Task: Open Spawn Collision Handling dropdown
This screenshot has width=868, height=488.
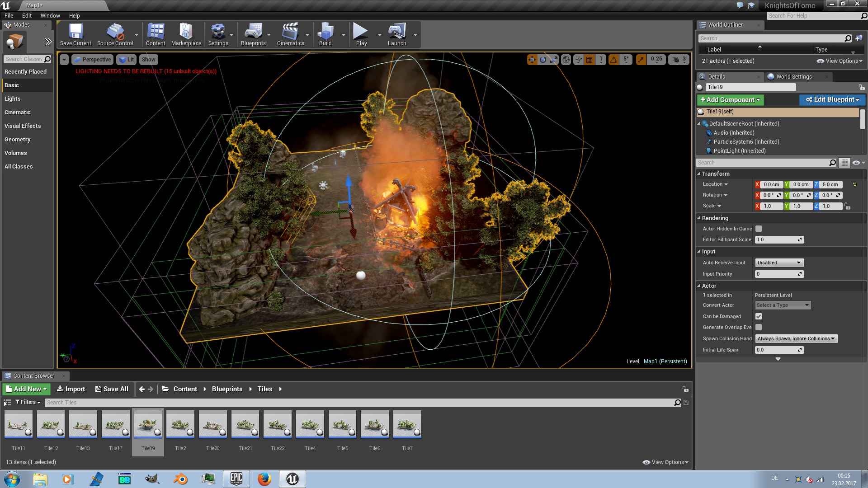Action: click(x=796, y=338)
